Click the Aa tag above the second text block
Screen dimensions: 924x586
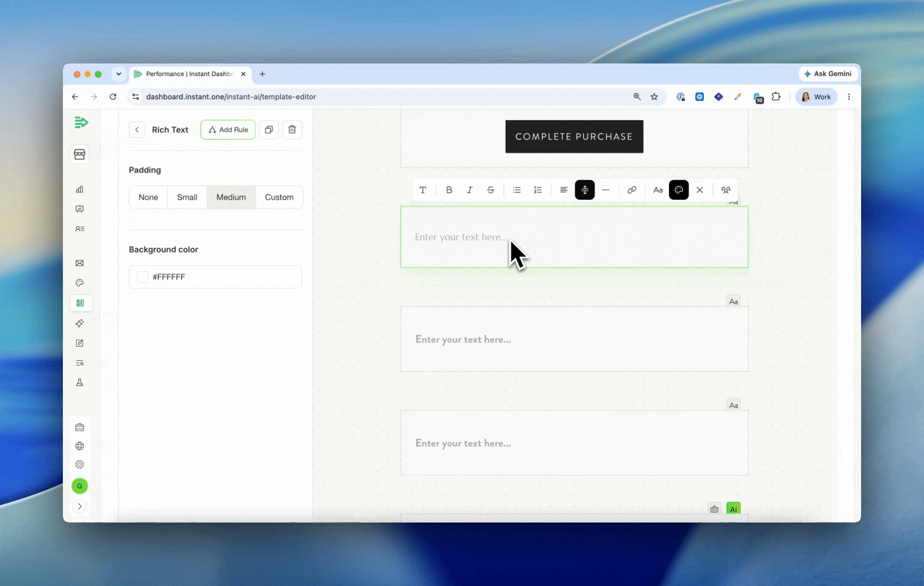click(x=734, y=301)
